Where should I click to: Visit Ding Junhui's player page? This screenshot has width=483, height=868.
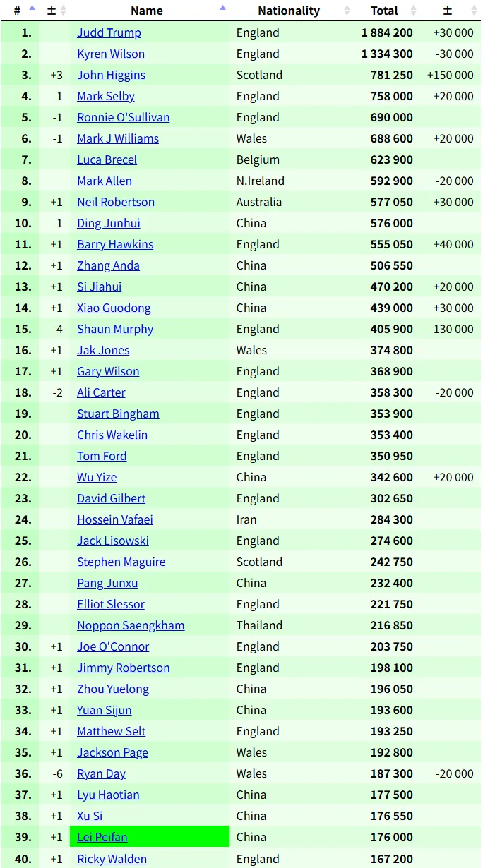(x=108, y=223)
